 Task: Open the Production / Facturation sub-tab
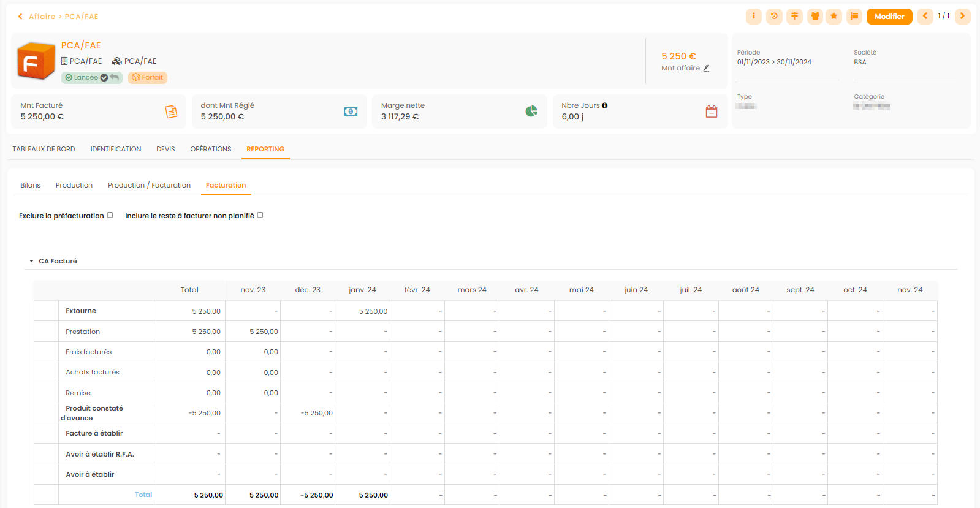149,185
